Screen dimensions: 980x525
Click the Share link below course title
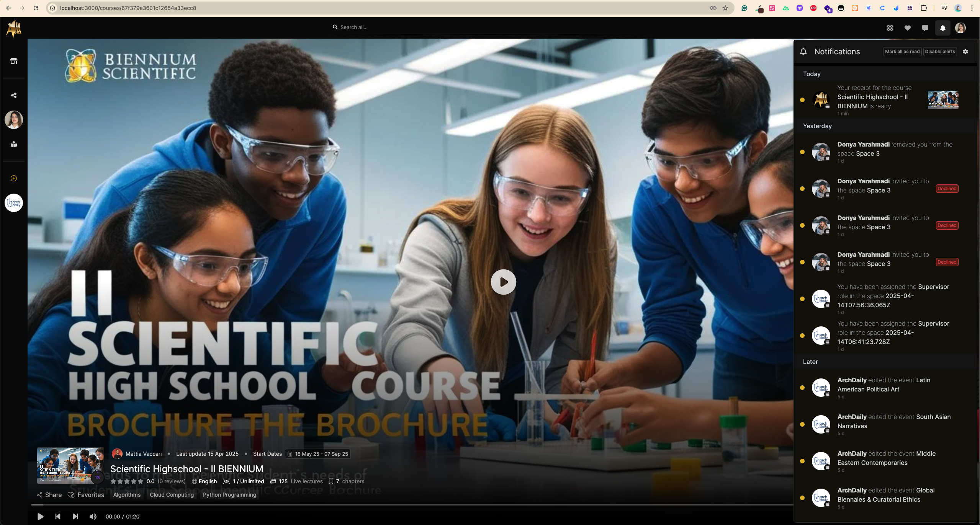pyautogui.click(x=49, y=495)
